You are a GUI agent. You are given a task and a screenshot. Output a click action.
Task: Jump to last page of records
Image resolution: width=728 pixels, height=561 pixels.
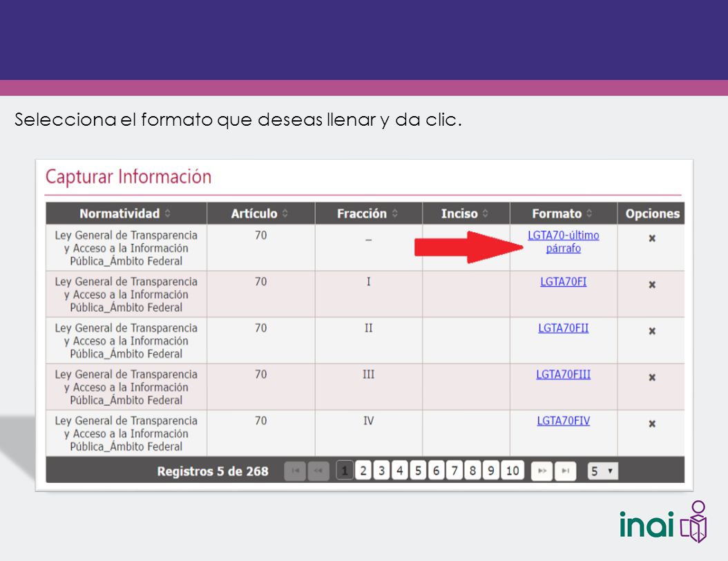pos(566,471)
